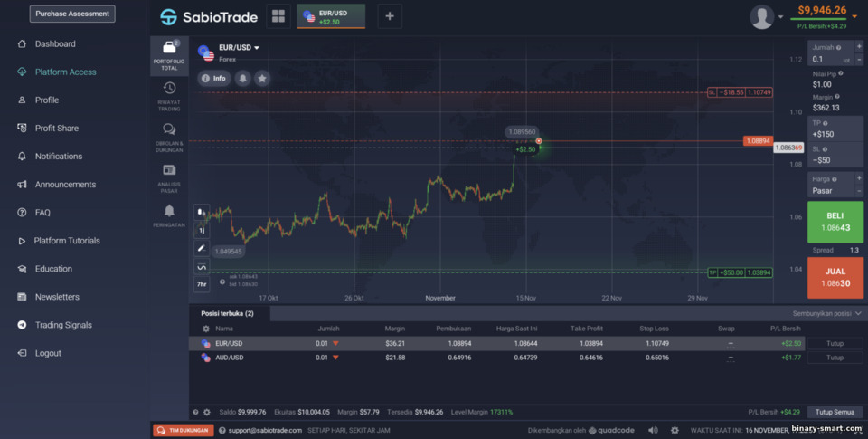Screen dimensions: 868x439
Task: Open Riwayat Trading history panel
Action: 169,97
